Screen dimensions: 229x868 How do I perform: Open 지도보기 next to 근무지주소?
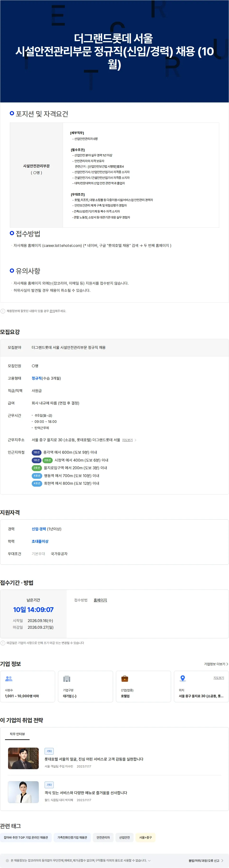pyautogui.click(x=127, y=440)
